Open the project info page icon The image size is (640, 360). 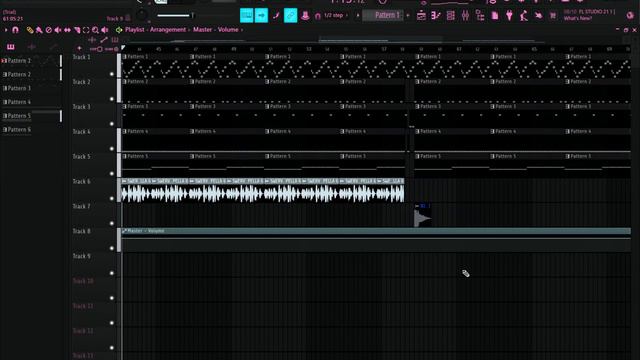(495, 16)
